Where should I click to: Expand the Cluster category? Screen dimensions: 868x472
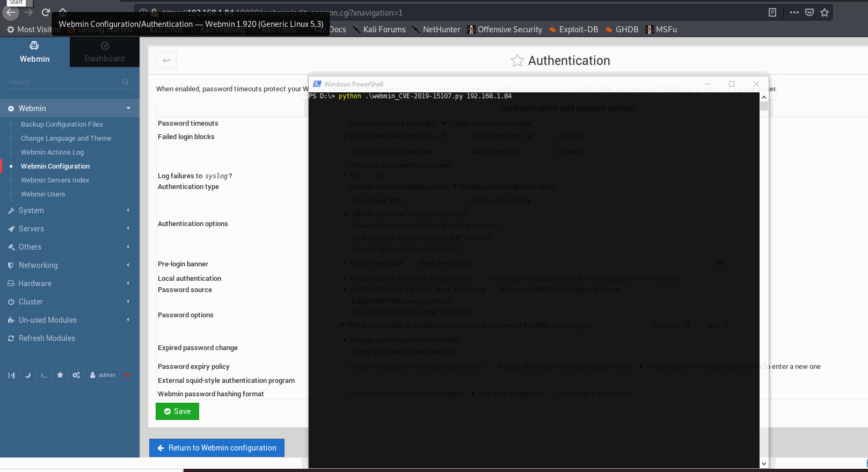tap(70, 302)
